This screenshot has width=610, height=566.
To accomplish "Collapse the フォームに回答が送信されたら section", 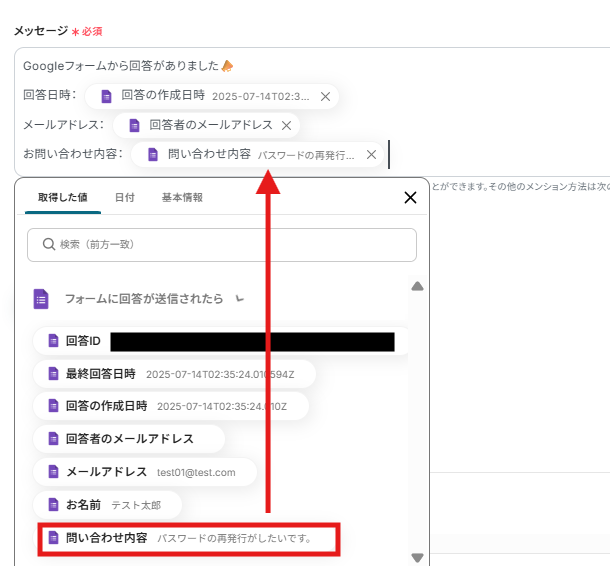I will click(x=238, y=298).
